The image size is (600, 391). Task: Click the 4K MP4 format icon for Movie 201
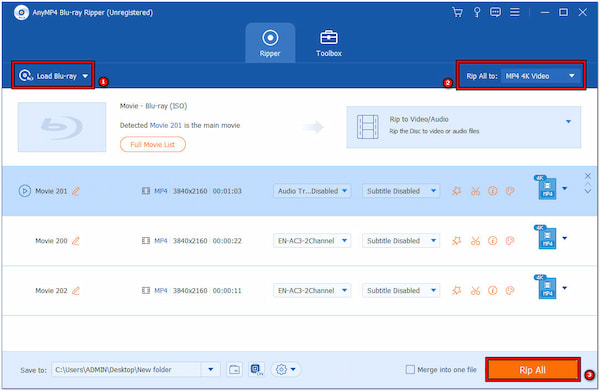(545, 187)
